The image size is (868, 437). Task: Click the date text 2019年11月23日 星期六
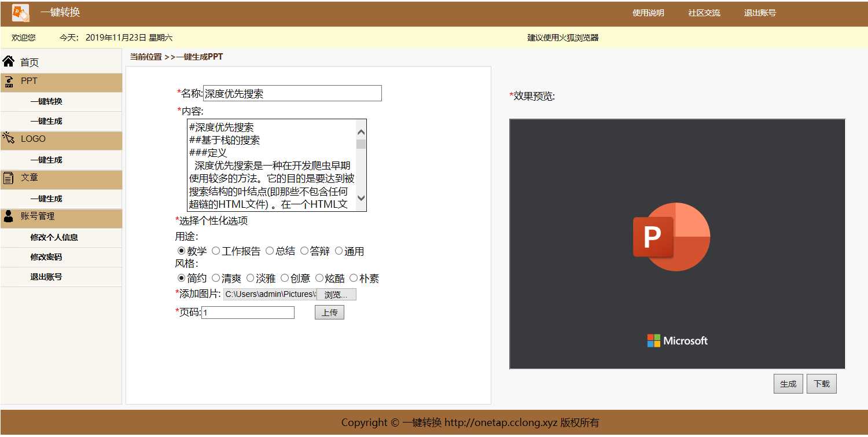coord(129,38)
